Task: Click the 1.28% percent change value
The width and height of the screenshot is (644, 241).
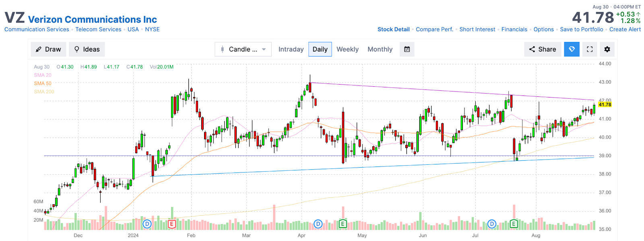Action: click(x=631, y=21)
